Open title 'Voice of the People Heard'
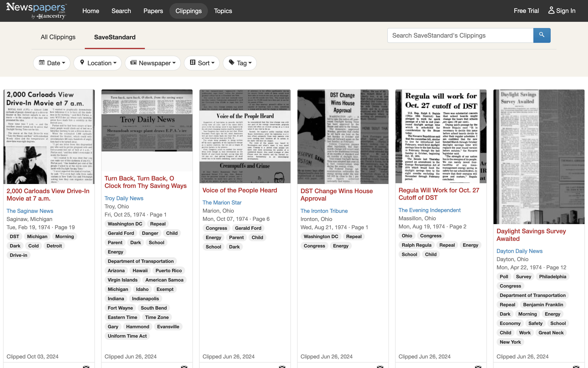 (x=240, y=190)
